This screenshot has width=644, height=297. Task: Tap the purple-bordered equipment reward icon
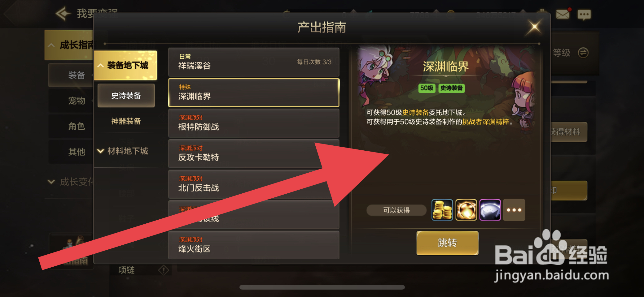pos(490,210)
